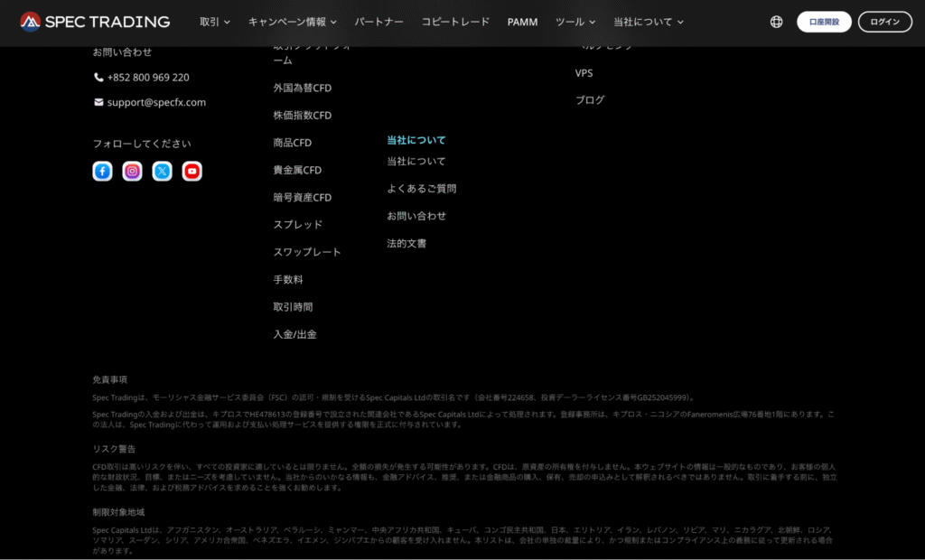Viewport: 925px width, 560px height.
Task: Open the language globe icon
Action: click(776, 22)
